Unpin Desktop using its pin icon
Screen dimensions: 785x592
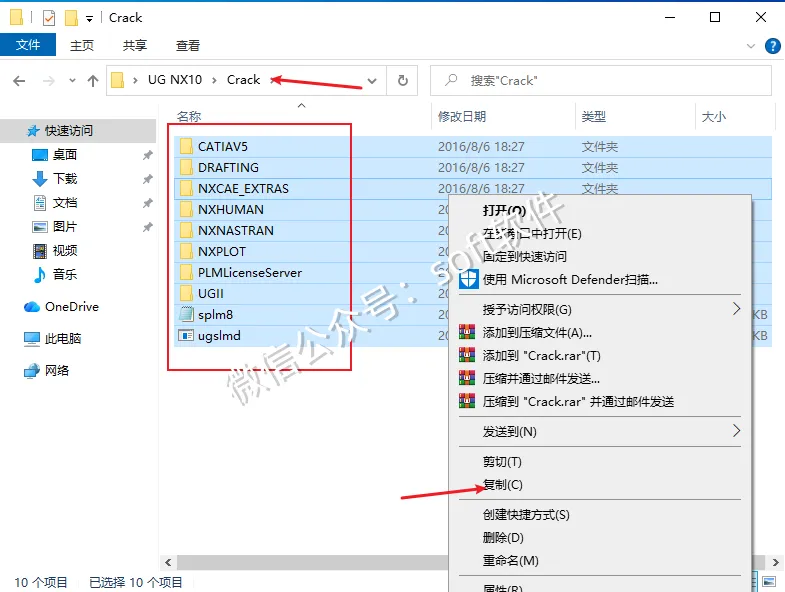coord(147,155)
